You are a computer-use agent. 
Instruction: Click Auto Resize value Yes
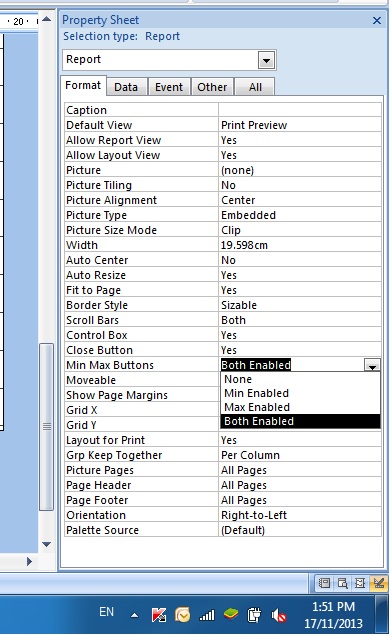300,275
